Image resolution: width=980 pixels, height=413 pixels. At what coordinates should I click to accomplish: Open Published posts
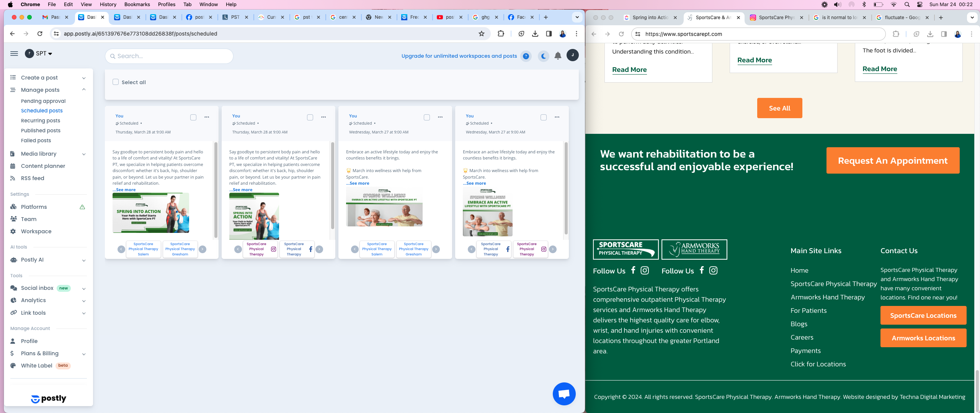[x=41, y=130]
